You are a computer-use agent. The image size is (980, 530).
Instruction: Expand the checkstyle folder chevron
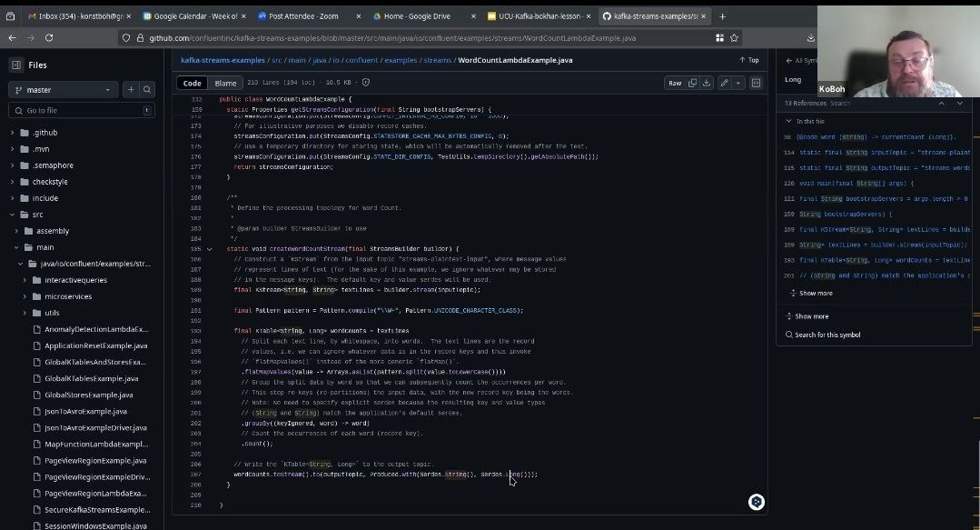13,182
